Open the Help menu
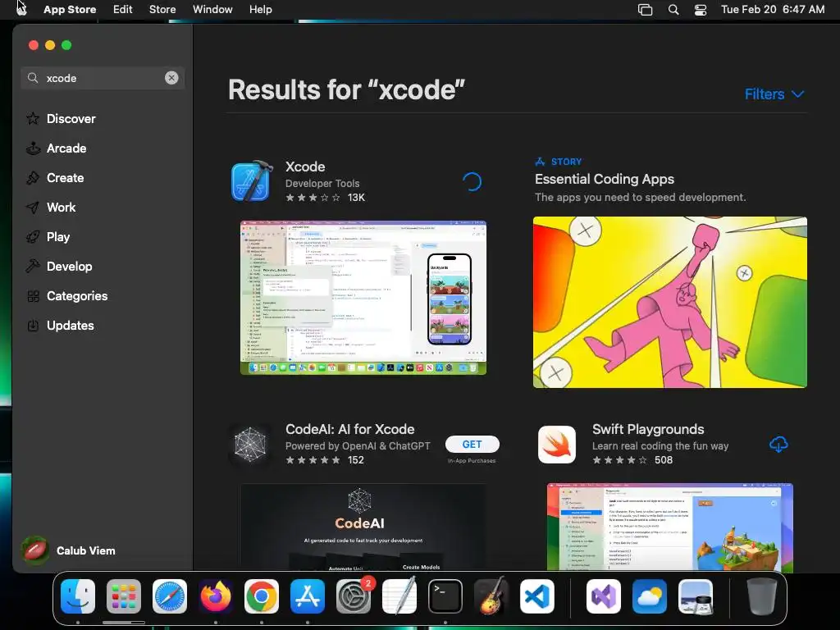840x630 pixels. 260,9
